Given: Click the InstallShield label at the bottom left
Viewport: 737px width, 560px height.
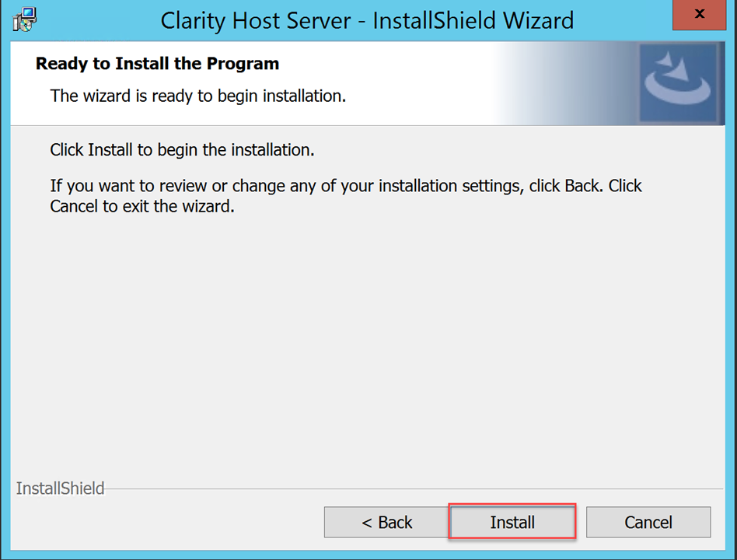Looking at the screenshot, I should tap(60, 488).
